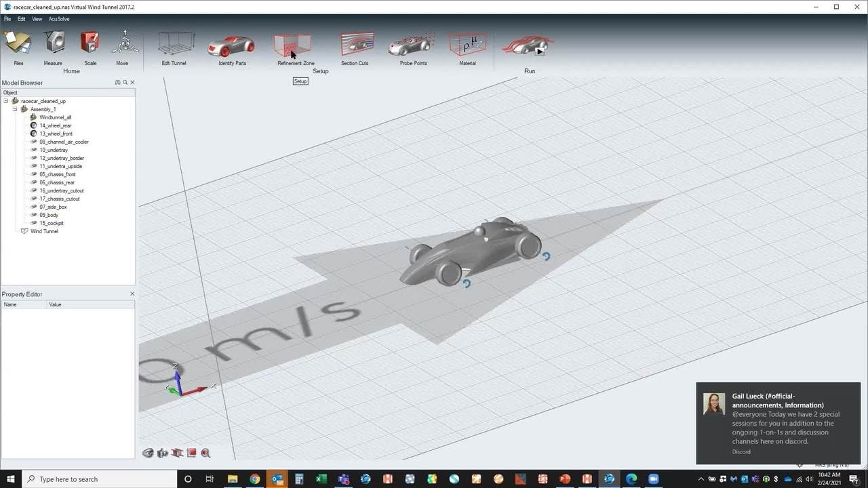
Task: Click the second view control icon beside the eye
Action: click(163, 453)
